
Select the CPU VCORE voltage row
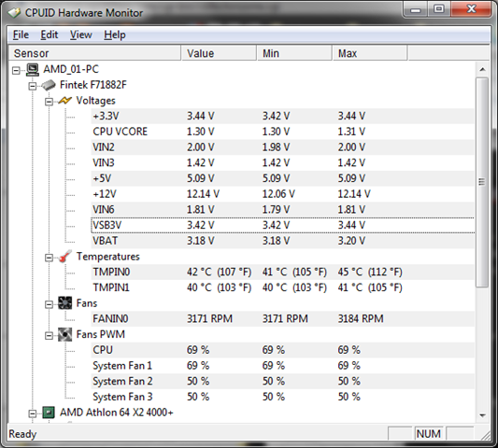[x=283, y=132]
